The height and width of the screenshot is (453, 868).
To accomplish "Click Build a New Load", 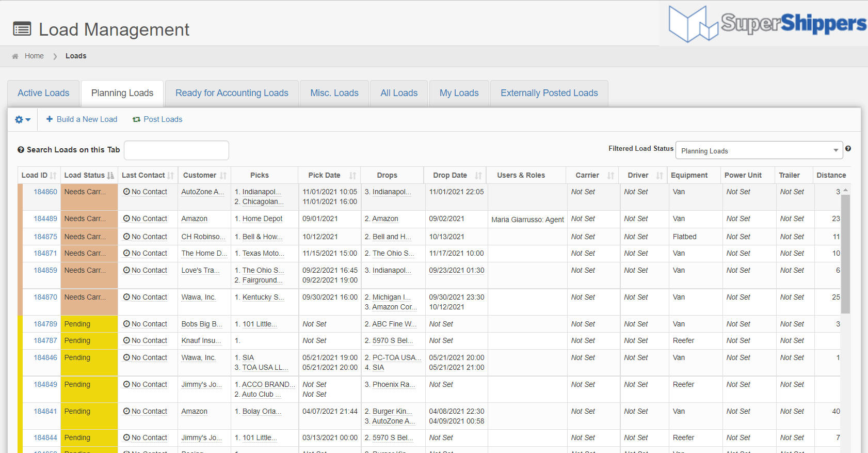I will (82, 119).
